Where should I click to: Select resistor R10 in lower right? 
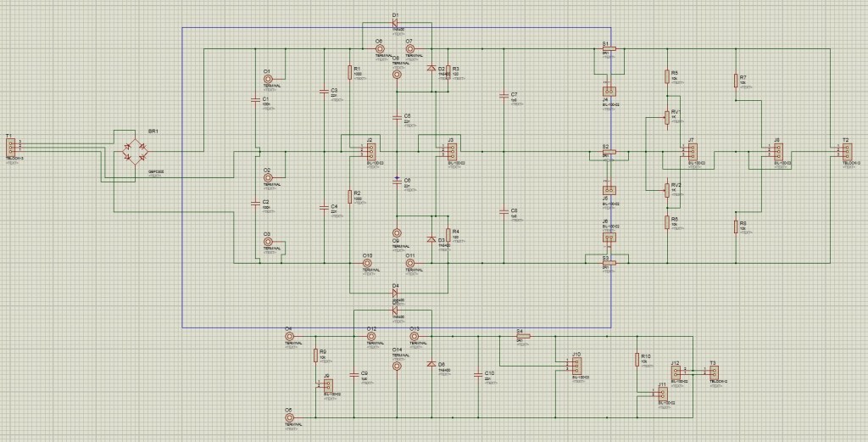click(x=636, y=360)
